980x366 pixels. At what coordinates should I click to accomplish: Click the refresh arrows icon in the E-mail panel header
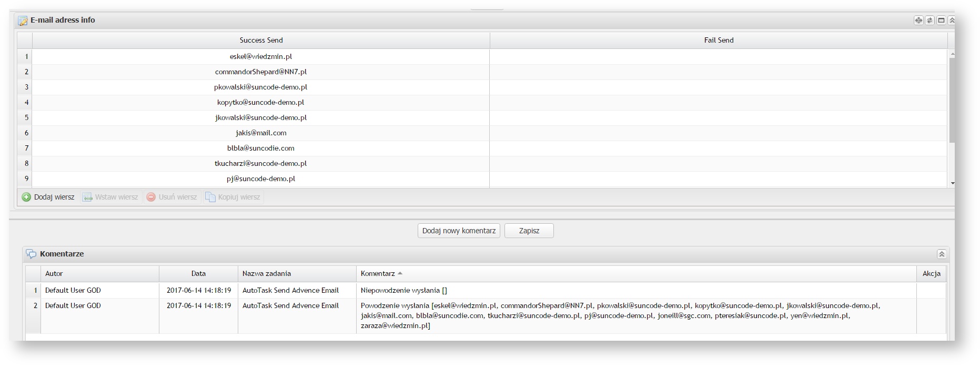pos(930,20)
